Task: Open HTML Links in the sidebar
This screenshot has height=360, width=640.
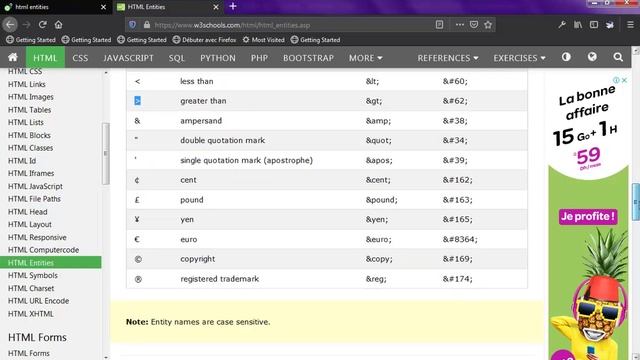Action: 27,84
